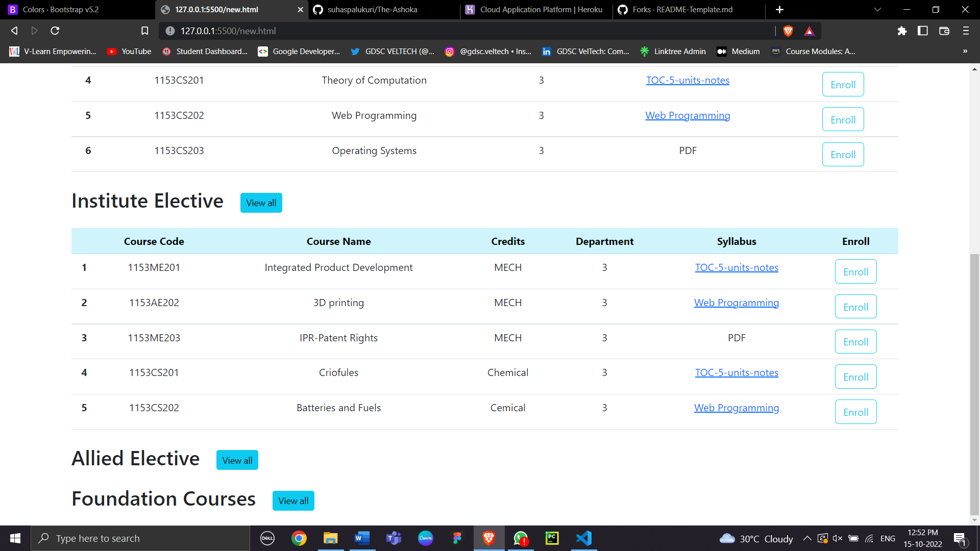Open the YouTube bookmark
This screenshot has height=551, width=980.
[129, 51]
